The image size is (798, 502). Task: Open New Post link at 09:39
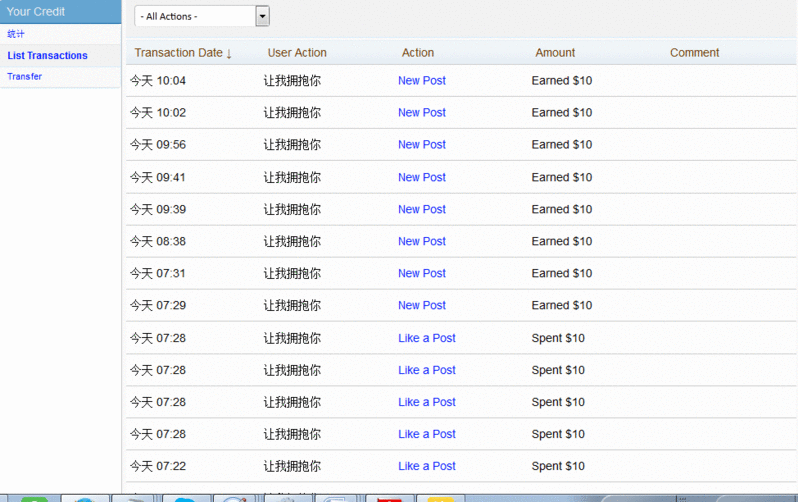422,209
